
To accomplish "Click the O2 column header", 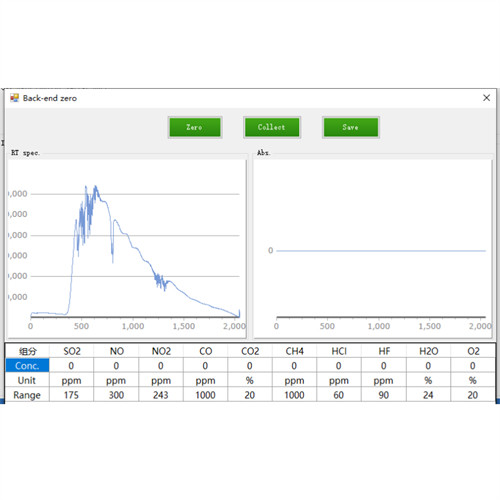I will pos(473,351).
